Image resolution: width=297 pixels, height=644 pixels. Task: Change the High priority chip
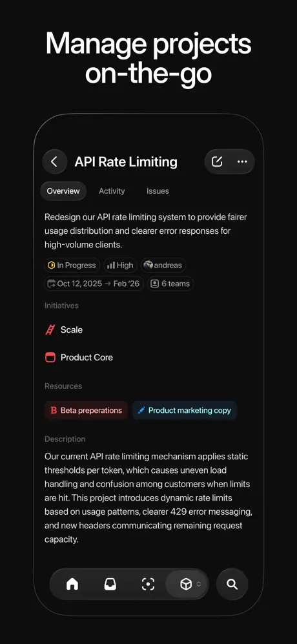coord(120,265)
